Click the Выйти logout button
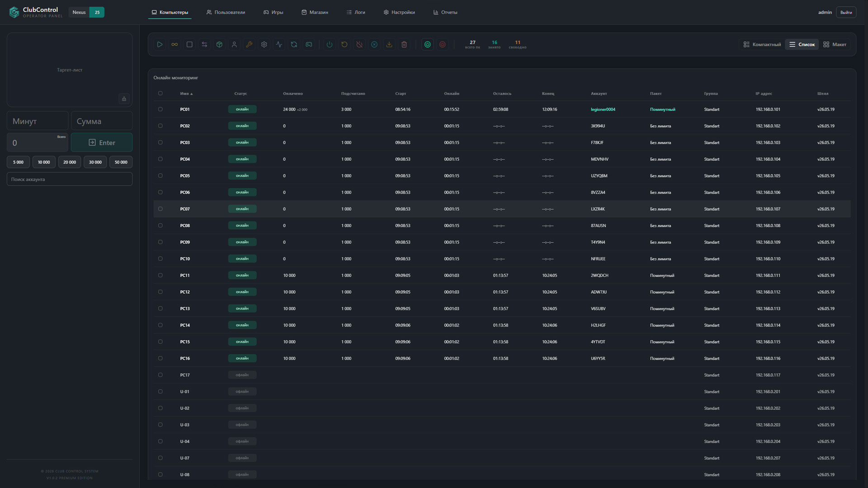868x488 pixels. 846,12
